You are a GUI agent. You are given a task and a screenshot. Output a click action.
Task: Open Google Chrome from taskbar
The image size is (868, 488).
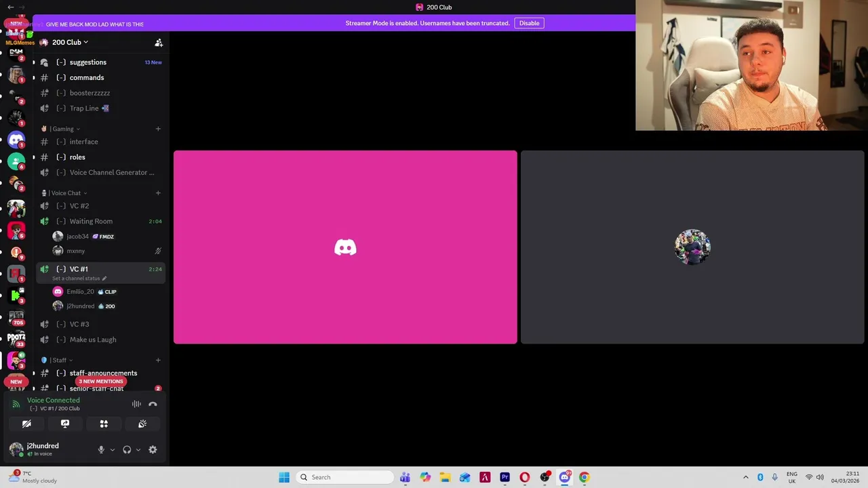coord(585,477)
